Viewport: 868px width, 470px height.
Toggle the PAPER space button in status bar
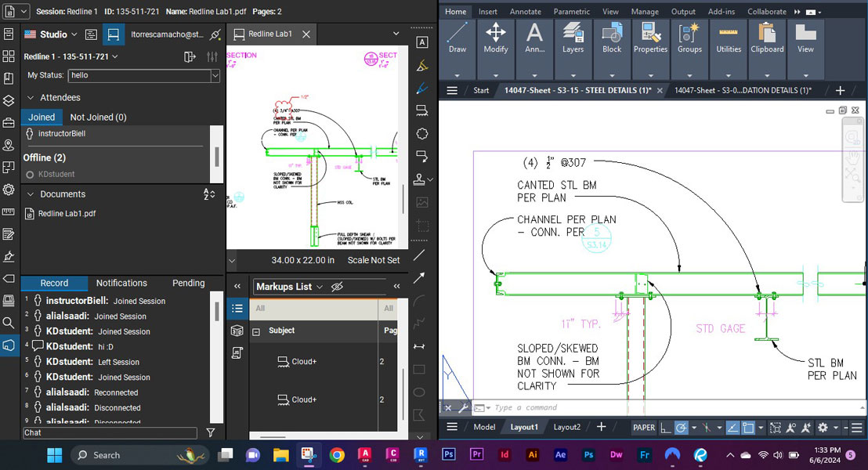(x=643, y=428)
